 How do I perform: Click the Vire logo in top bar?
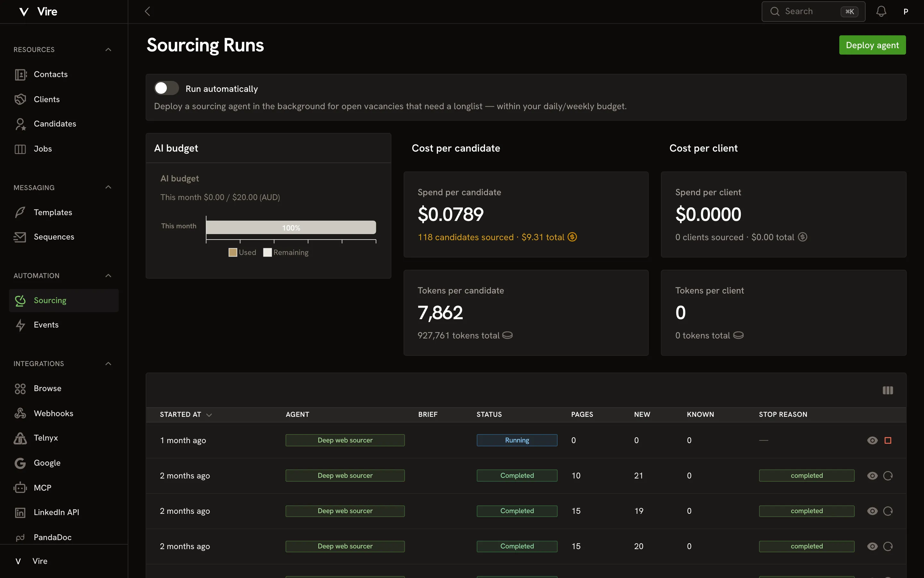pos(38,12)
